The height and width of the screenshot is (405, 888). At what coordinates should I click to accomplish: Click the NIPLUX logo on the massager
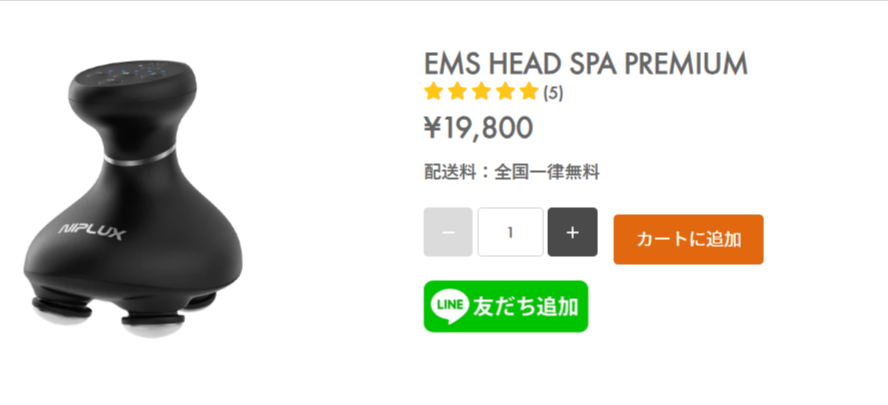tap(91, 232)
